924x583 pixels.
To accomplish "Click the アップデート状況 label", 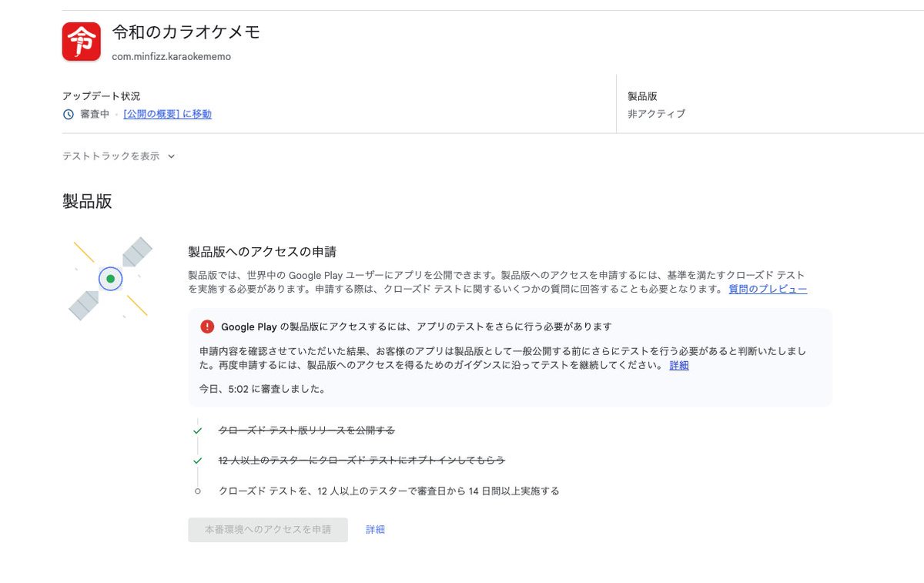I will 102,96.
